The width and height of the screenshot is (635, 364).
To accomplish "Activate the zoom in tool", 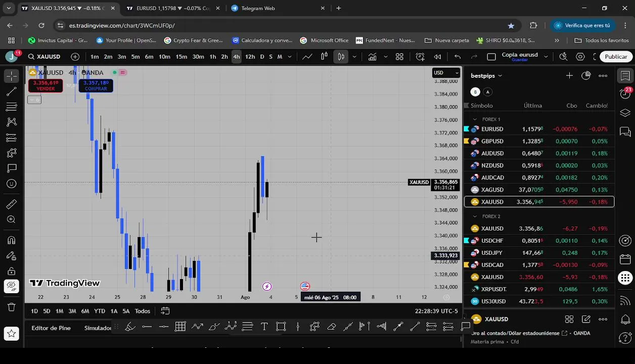I will (12, 219).
